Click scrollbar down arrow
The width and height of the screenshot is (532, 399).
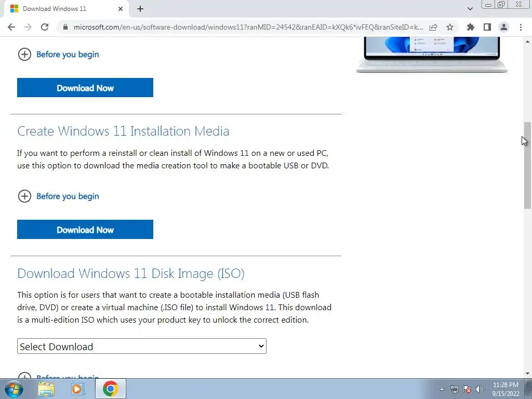pos(527,374)
